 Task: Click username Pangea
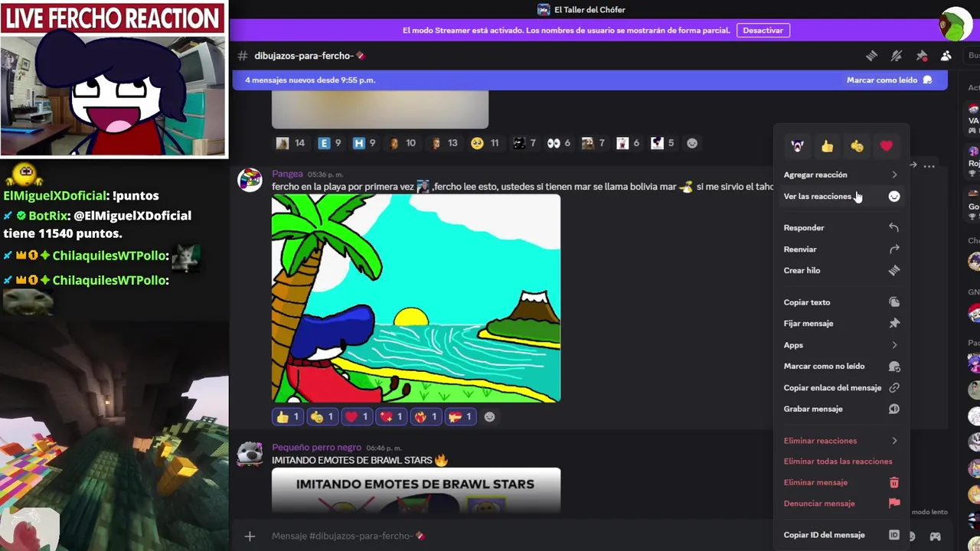point(287,174)
